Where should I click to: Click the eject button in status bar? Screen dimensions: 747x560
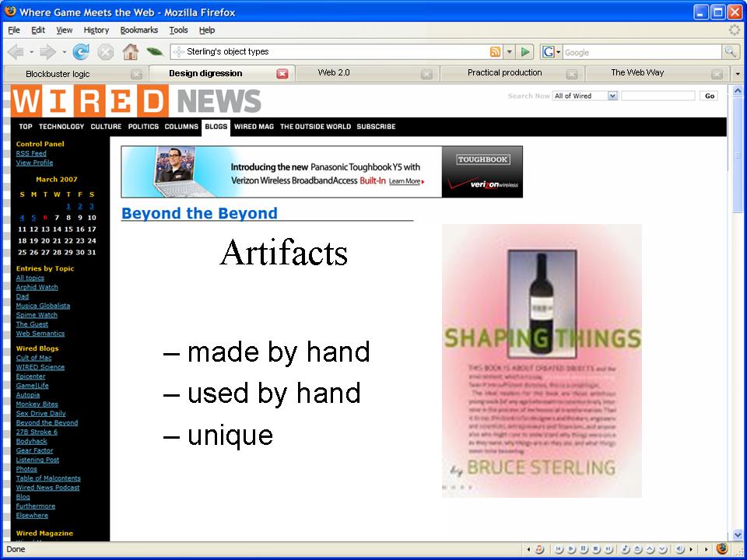638,549
